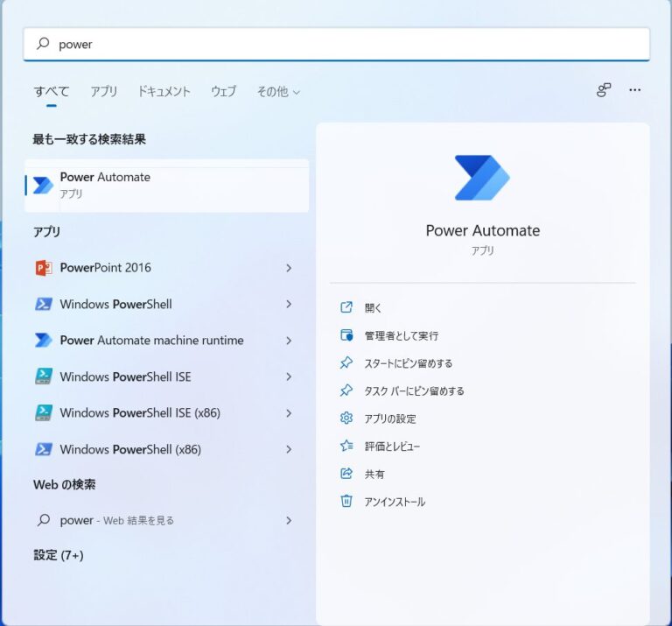
Task: Expand the 設定 (7+) section
Action: pyautogui.click(x=59, y=555)
